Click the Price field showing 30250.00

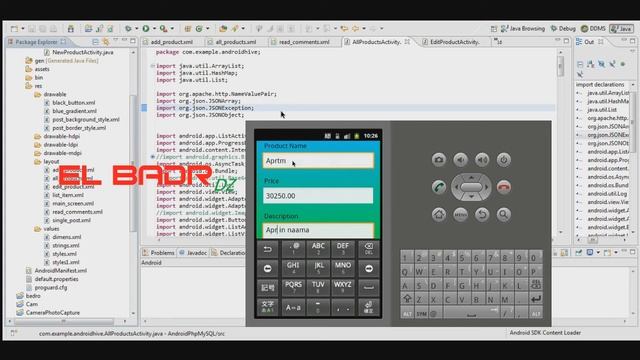coord(318,196)
